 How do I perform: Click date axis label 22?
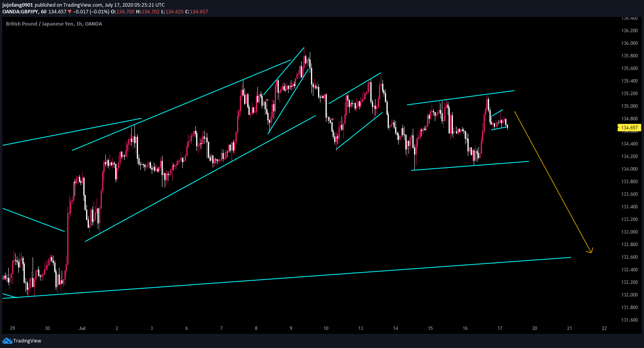(x=604, y=328)
